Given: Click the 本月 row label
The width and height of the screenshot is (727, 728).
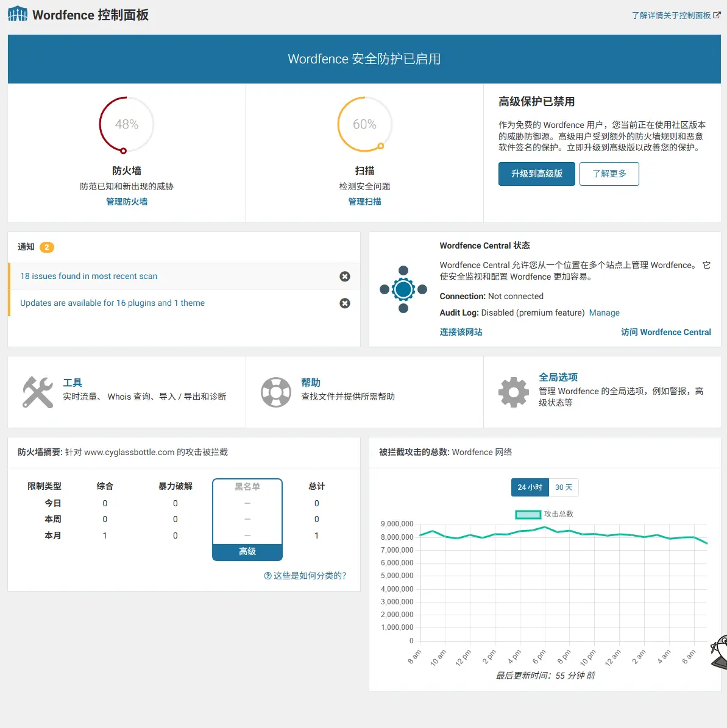Looking at the screenshot, I should (53, 535).
